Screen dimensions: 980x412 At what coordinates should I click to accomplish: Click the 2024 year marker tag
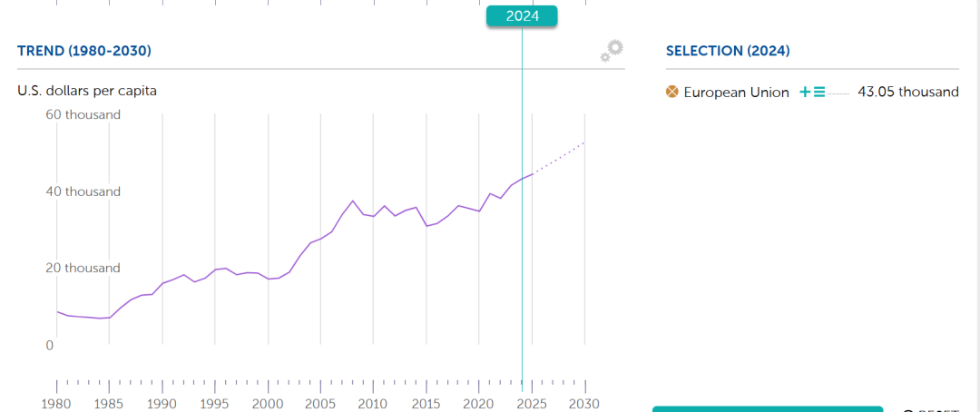click(522, 15)
